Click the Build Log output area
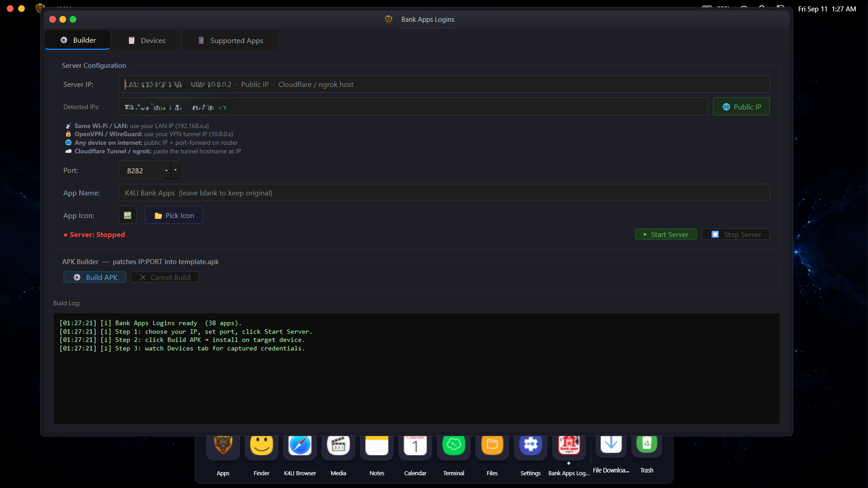 tap(417, 368)
